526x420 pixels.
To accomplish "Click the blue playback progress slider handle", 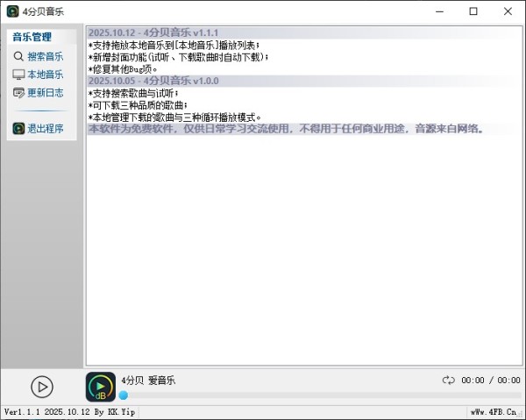I will pyautogui.click(x=123, y=395).
